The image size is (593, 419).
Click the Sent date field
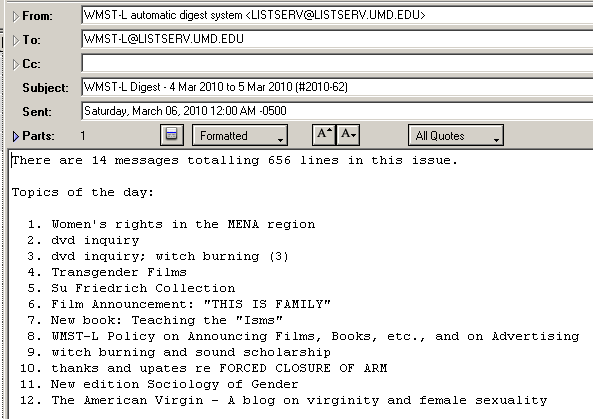pyautogui.click(x=337, y=111)
